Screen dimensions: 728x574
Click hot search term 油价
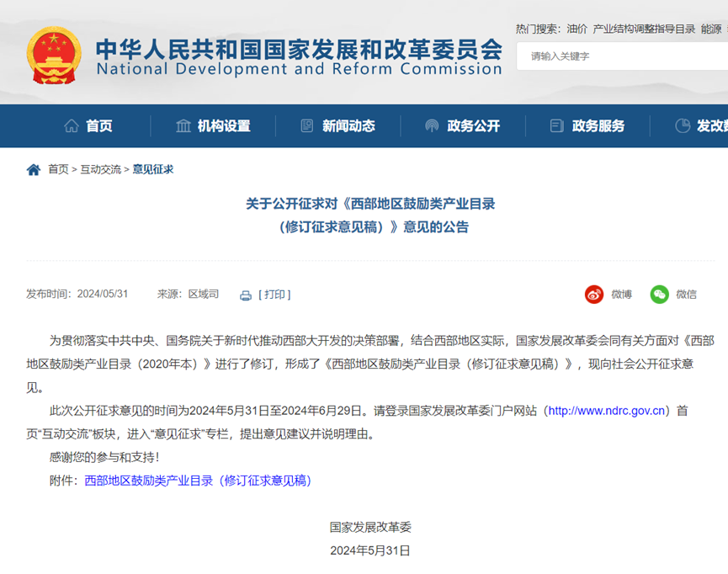point(577,29)
